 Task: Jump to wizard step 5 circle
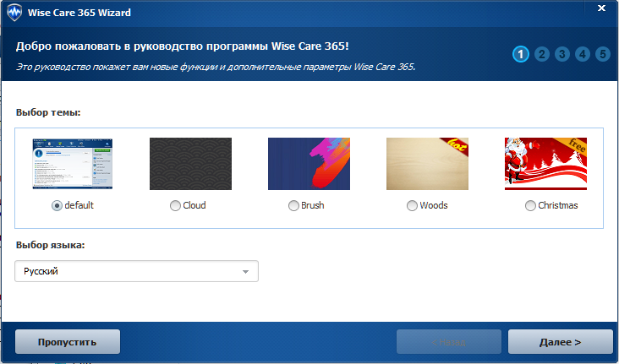[603, 54]
